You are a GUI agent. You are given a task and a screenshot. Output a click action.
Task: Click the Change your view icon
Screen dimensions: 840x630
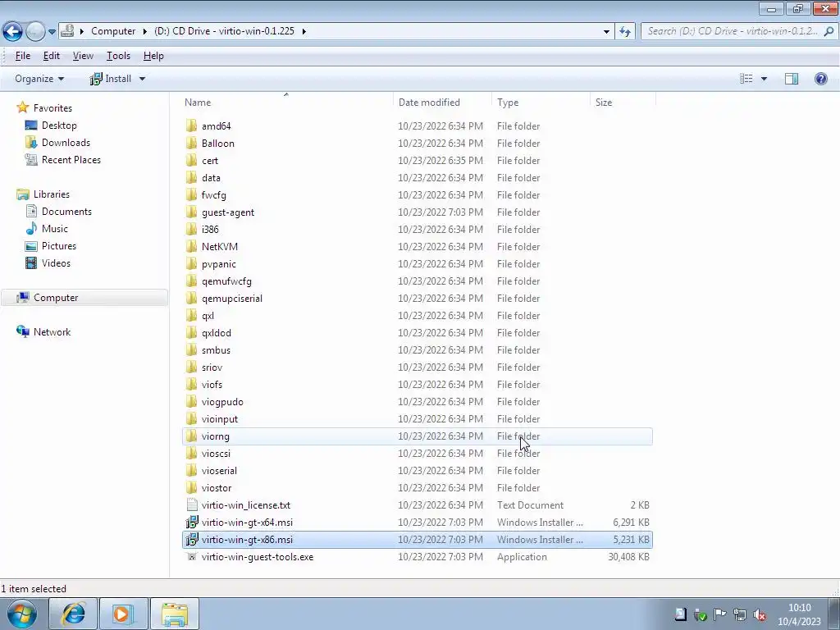(746, 79)
